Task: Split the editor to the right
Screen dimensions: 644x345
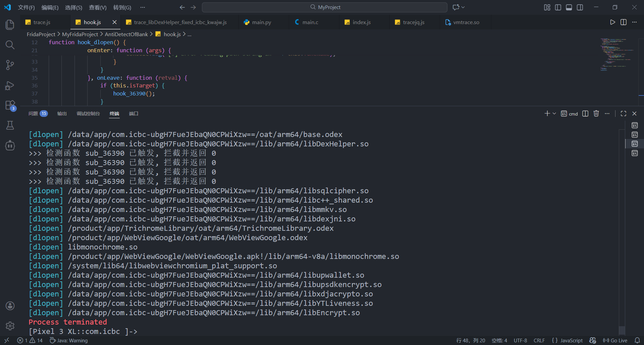Action: pyautogui.click(x=624, y=22)
